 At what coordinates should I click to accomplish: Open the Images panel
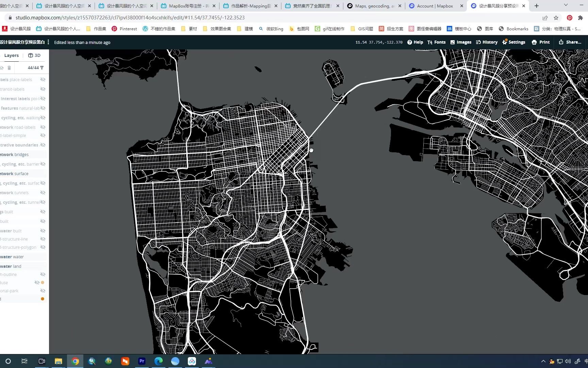[x=461, y=42]
